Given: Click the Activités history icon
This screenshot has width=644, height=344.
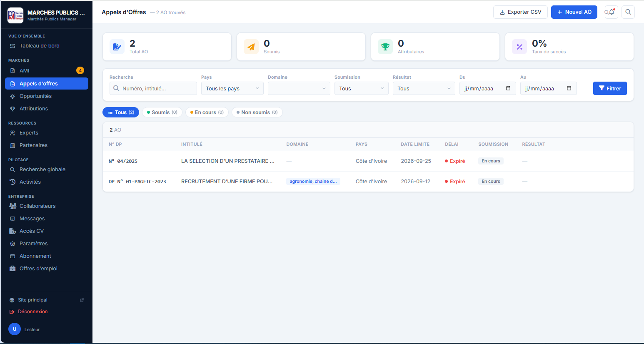Looking at the screenshot, I should tap(12, 182).
